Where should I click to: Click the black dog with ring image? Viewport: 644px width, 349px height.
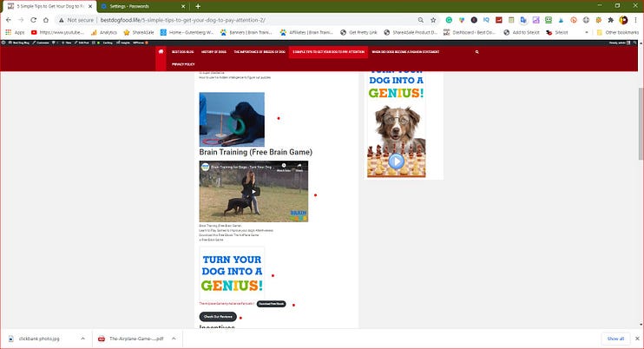[x=232, y=119]
